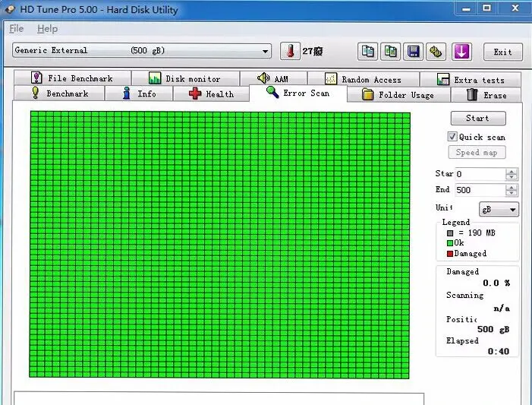Open options gear icon

pyautogui.click(x=436, y=52)
